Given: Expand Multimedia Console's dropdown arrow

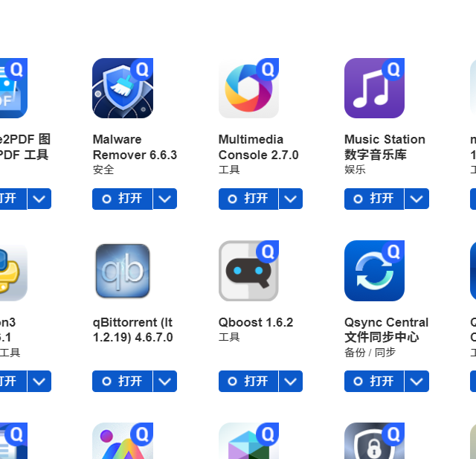Looking at the screenshot, I should point(291,199).
